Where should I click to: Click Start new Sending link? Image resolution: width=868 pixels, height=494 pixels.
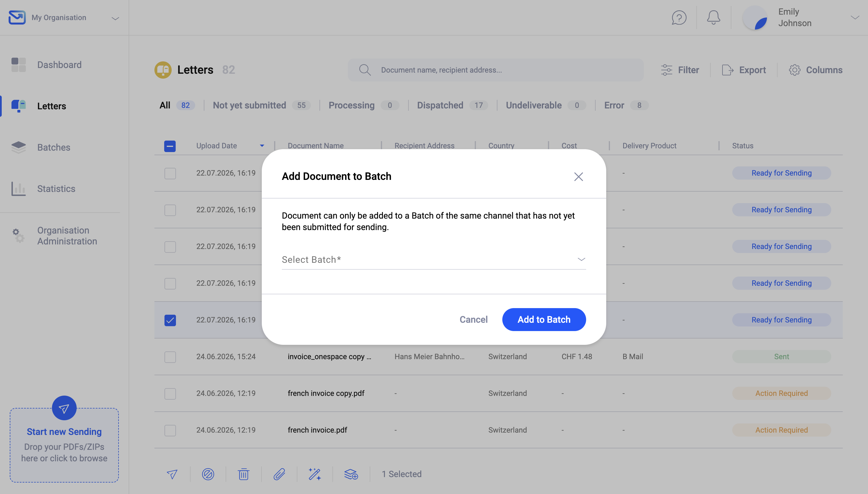pyautogui.click(x=64, y=431)
